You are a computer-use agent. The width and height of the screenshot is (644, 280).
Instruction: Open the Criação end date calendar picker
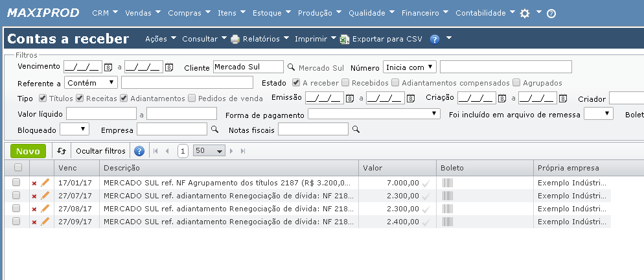click(562, 99)
